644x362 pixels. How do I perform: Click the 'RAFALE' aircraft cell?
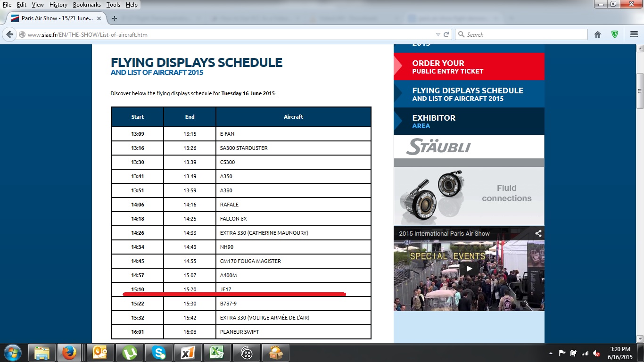[x=293, y=205]
